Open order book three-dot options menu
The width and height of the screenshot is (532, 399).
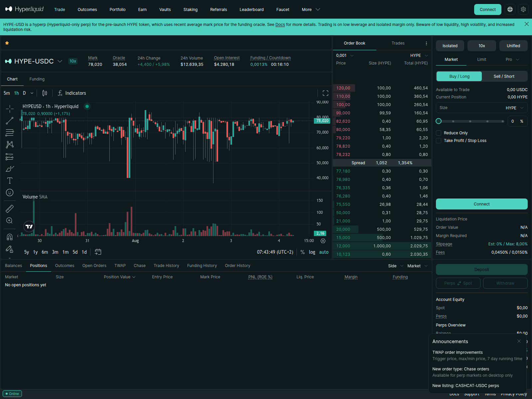pyautogui.click(x=426, y=43)
